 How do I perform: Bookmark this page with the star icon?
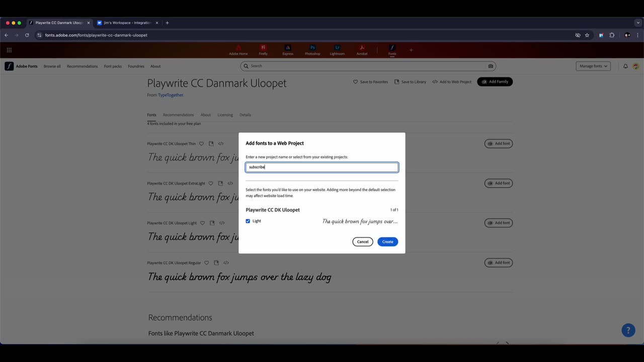click(x=587, y=35)
